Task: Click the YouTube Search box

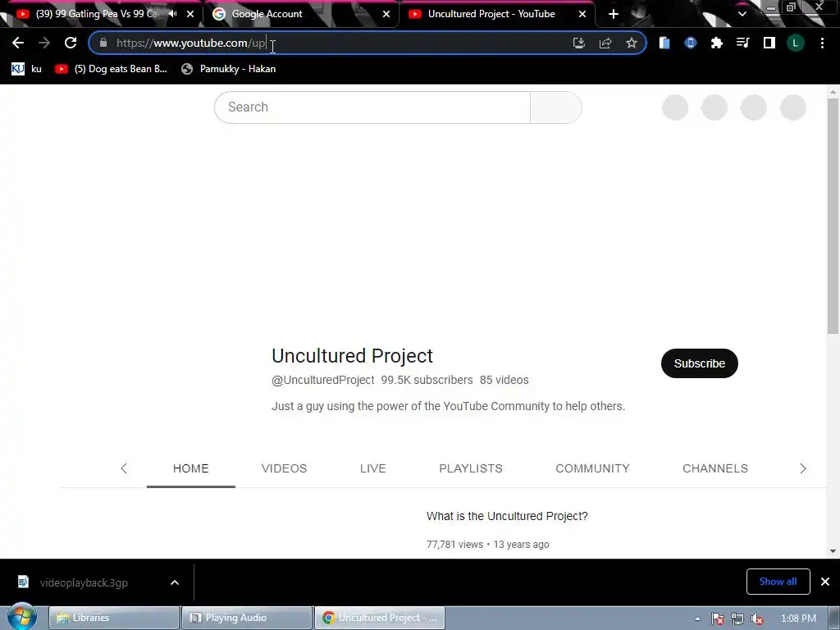Action: (372, 107)
